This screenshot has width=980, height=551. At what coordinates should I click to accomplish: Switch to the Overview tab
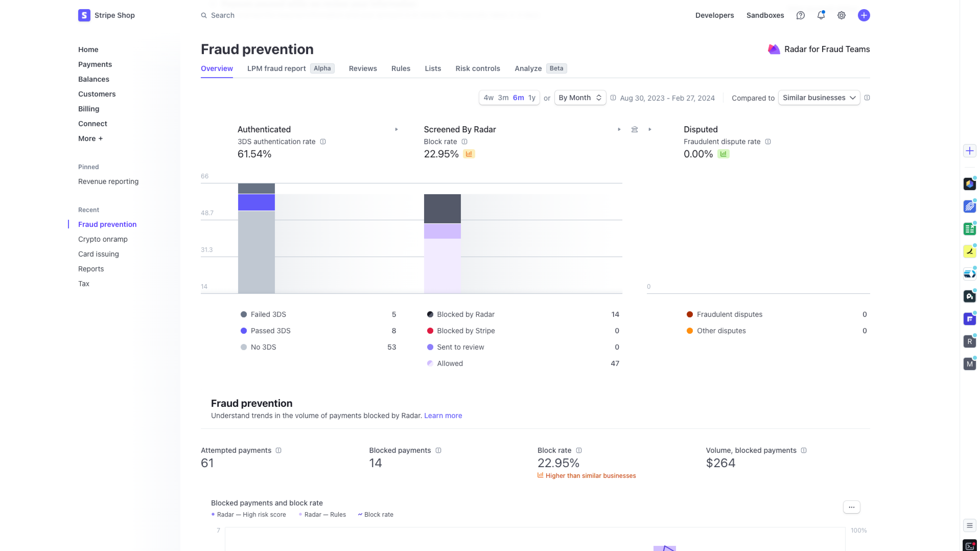pyautogui.click(x=217, y=68)
